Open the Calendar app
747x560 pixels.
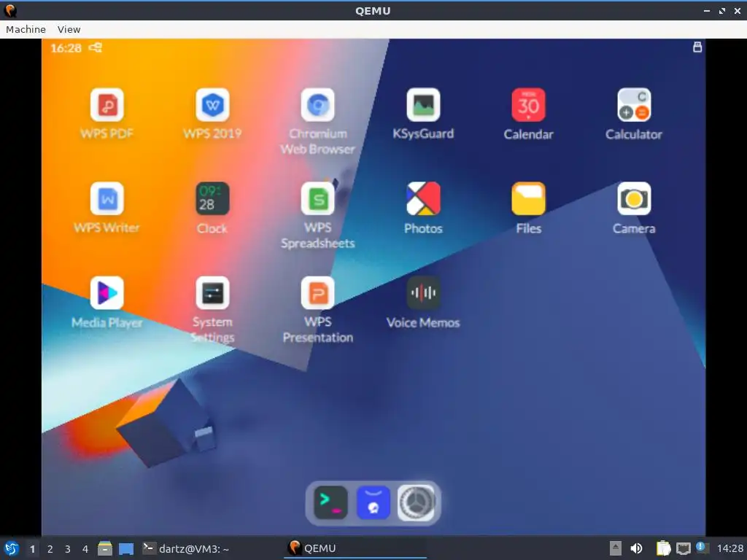[x=528, y=105]
